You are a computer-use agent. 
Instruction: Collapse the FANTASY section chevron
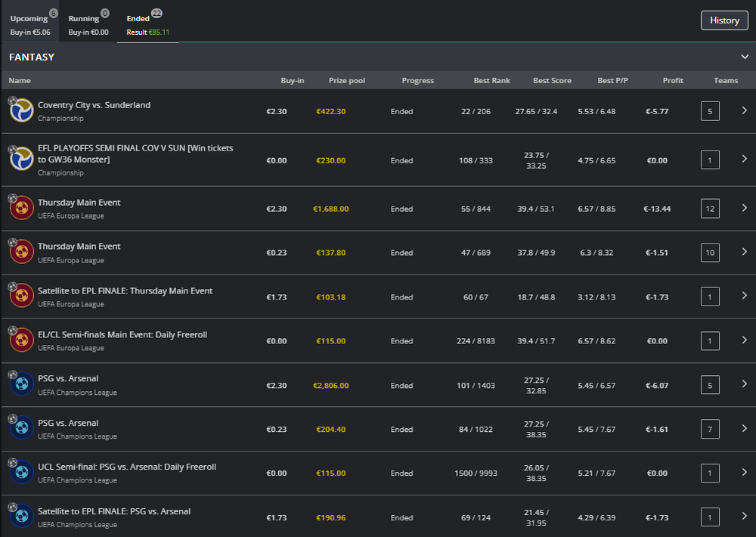(745, 57)
